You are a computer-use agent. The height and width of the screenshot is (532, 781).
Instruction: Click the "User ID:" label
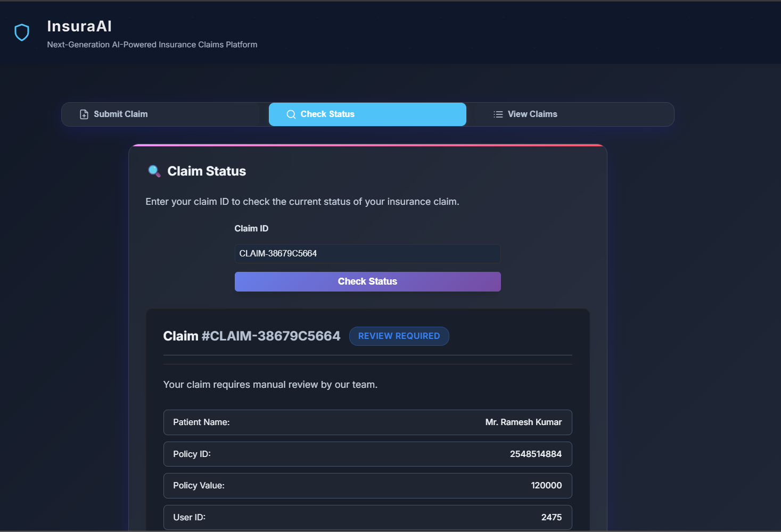pos(189,518)
